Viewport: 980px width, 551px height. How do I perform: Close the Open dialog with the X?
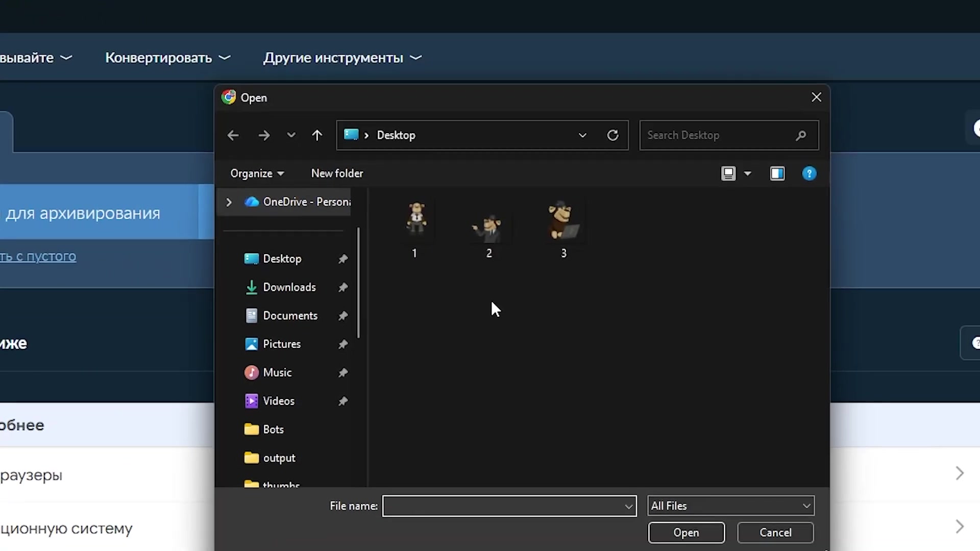tap(817, 97)
